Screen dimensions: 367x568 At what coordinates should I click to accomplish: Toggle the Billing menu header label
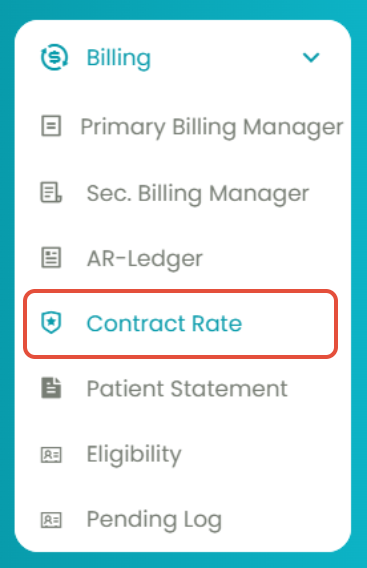pyautogui.click(x=118, y=58)
